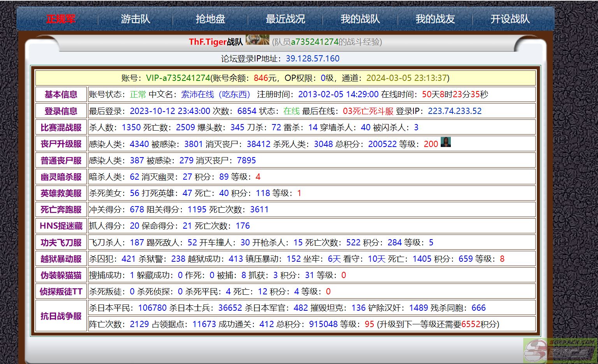Click total score 200522 in 丧尸升级服
Viewport: 598px width, 364px height.
[382, 144]
